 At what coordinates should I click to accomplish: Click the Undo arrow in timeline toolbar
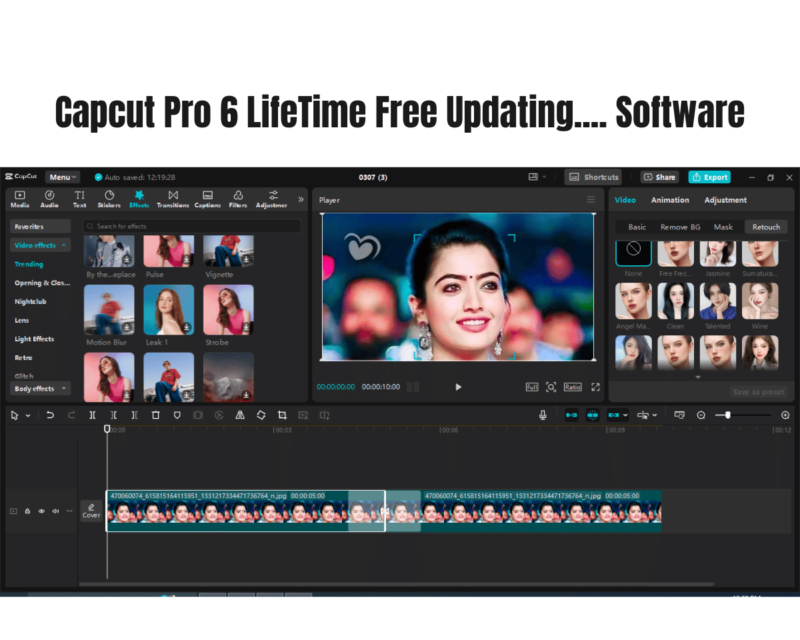click(x=50, y=415)
